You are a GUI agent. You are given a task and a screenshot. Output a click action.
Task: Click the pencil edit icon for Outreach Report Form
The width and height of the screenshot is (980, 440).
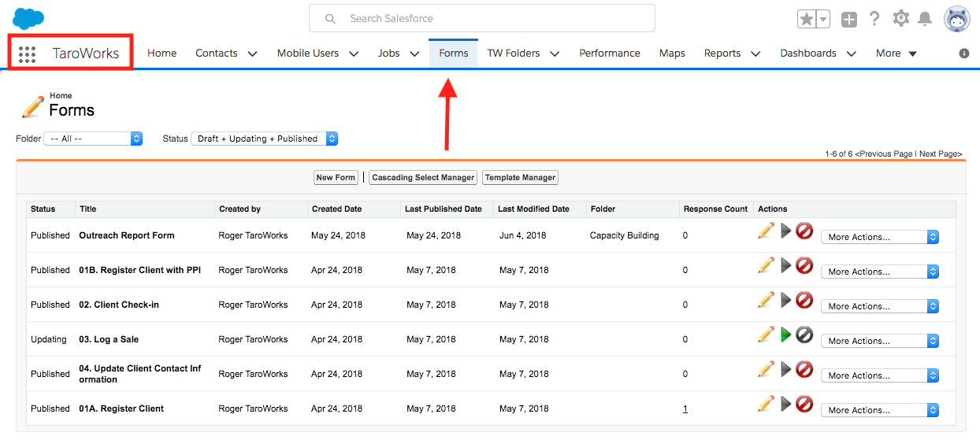pos(766,231)
